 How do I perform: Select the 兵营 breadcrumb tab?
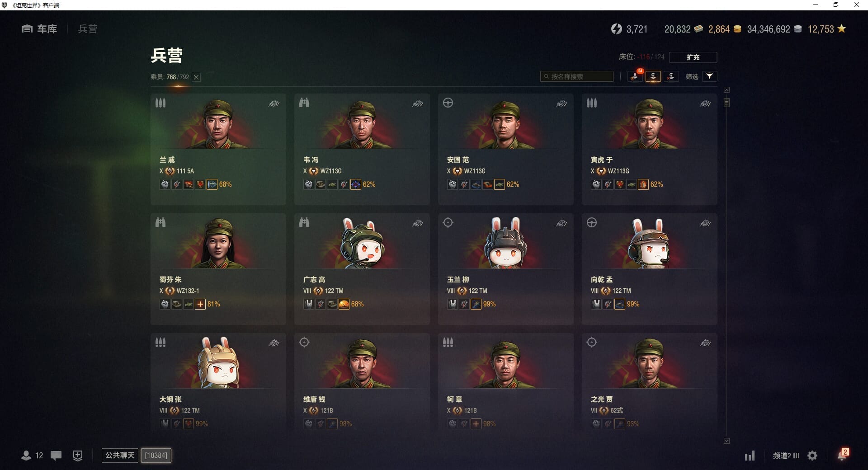tap(88, 29)
